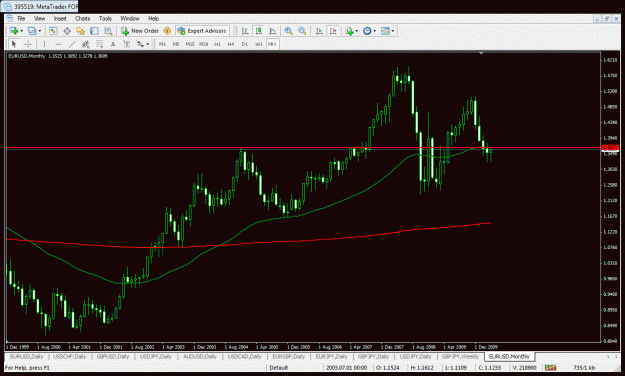Switch timeframe to M5
The height and width of the screenshot is (376, 625).
176,44
